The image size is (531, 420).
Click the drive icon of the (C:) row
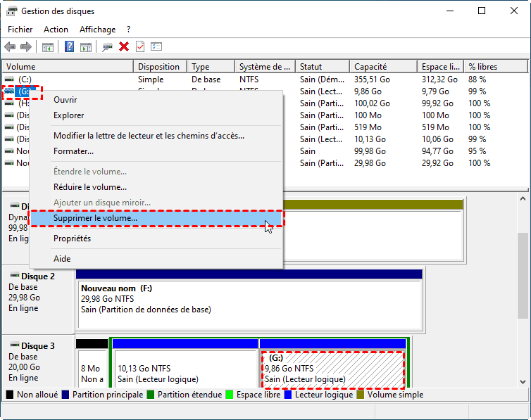tap(9, 79)
